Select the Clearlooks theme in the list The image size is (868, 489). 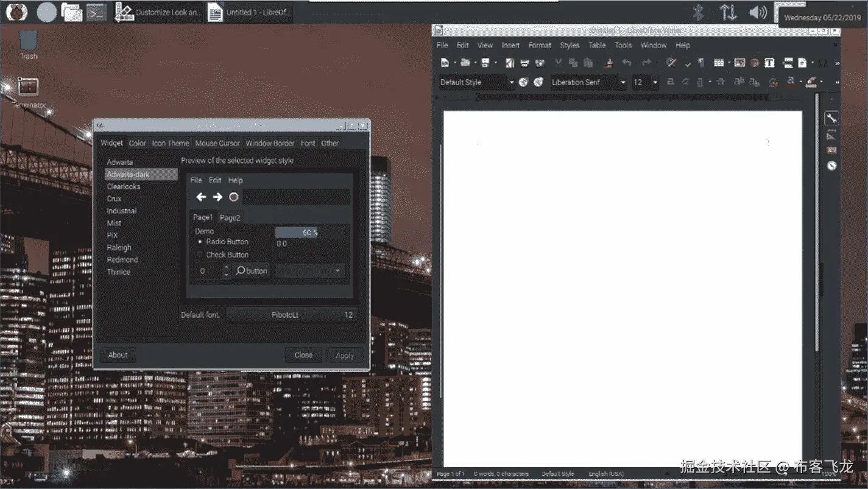pos(124,186)
